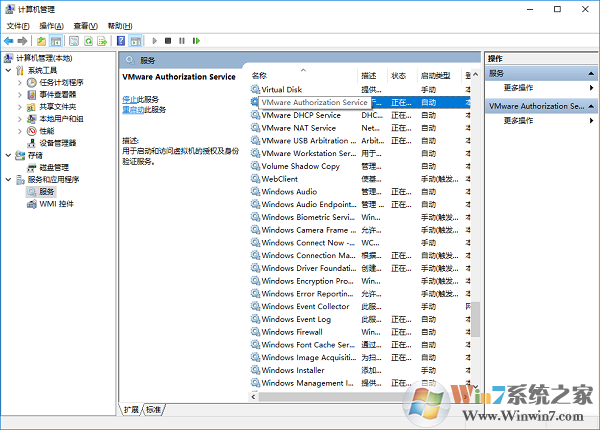
Task: Open the 查看(V) menu
Action: tap(86, 25)
